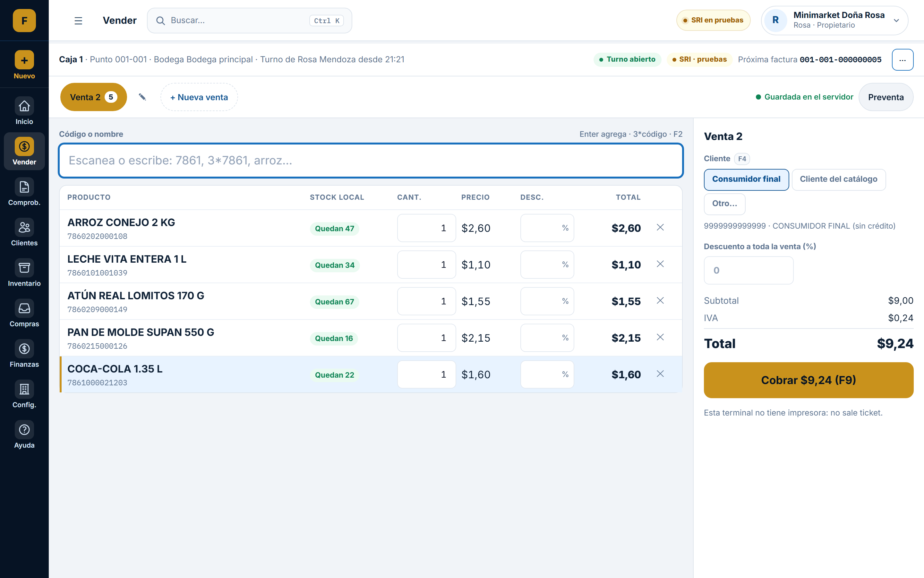The height and width of the screenshot is (578, 924).
Task: Open Ayuda help in sidebar
Action: click(24, 435)
